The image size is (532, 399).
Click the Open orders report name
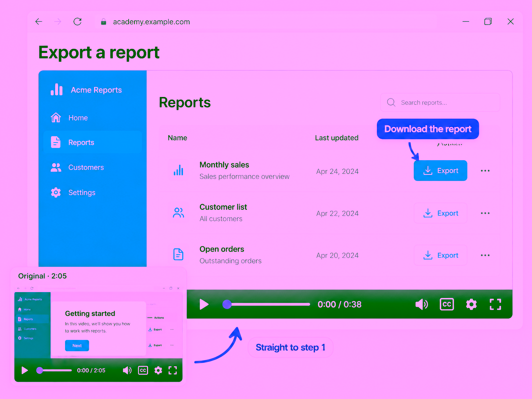click(222, 249)
